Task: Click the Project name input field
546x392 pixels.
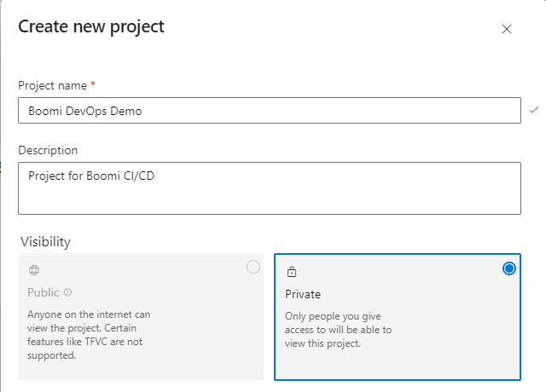Action: click(270, 110)
